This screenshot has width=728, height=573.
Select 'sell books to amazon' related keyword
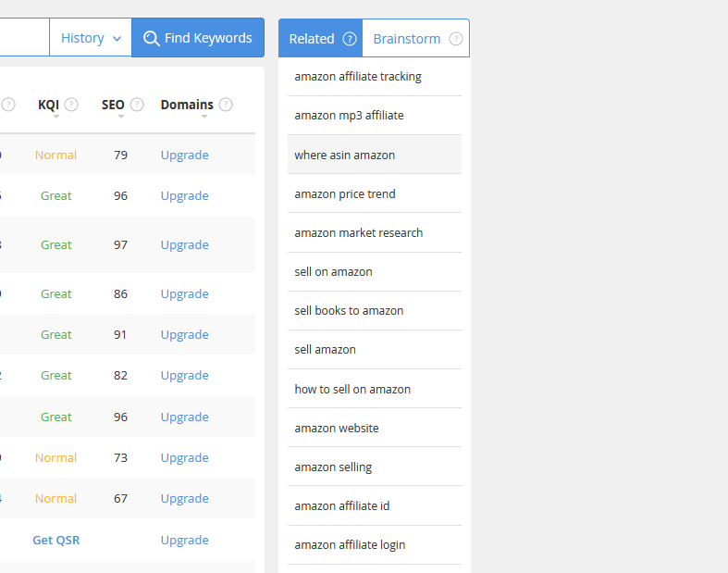375,311
